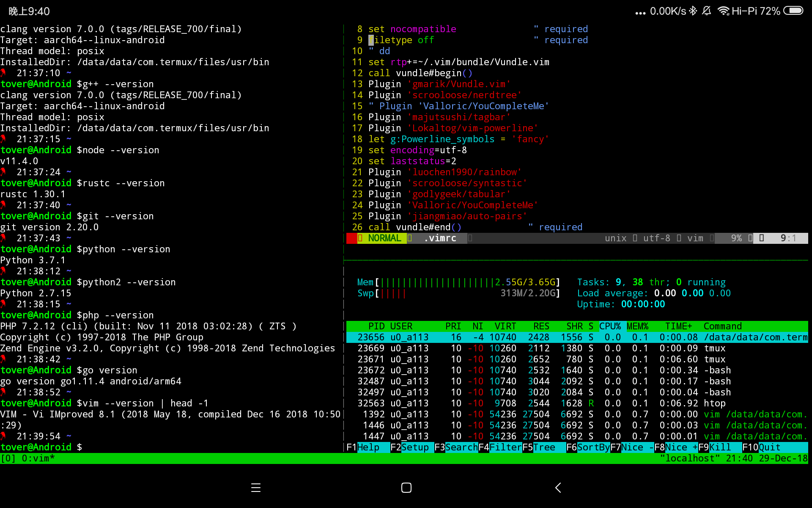Click F6 SortBy in htop footer
The width and height of the screenshot is (812, 508).
point(588,447)
